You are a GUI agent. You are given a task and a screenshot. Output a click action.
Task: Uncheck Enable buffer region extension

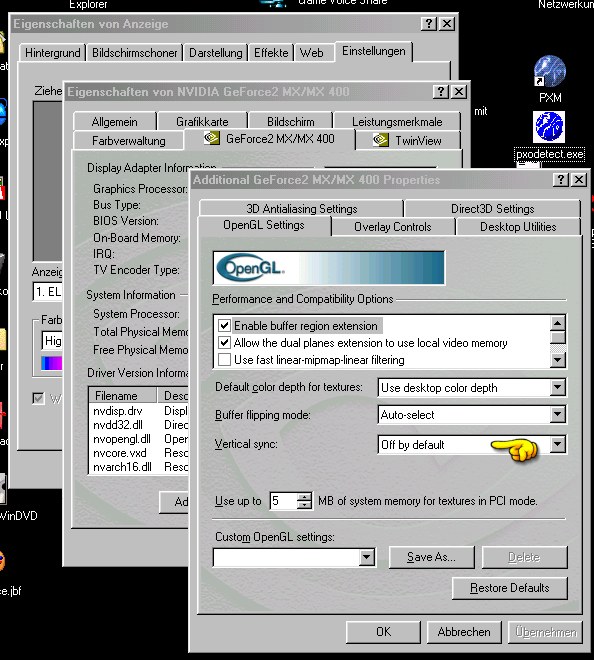click(x=224, y=325)
